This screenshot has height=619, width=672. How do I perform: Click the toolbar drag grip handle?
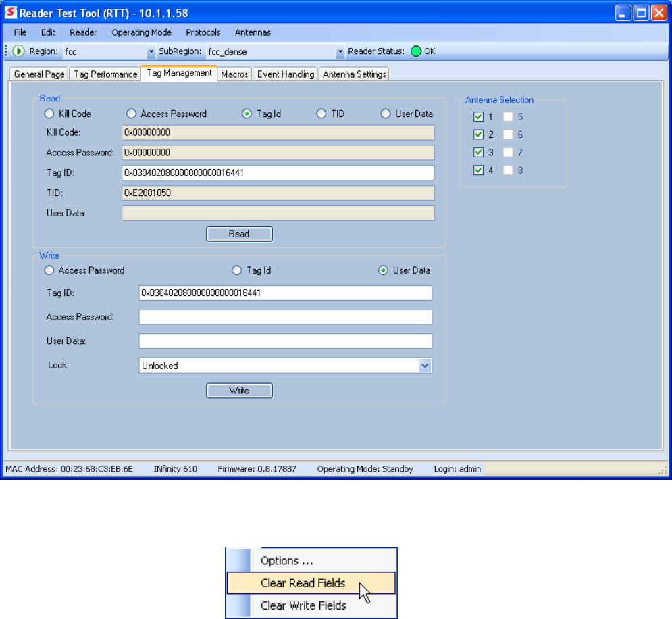[7, 51]
